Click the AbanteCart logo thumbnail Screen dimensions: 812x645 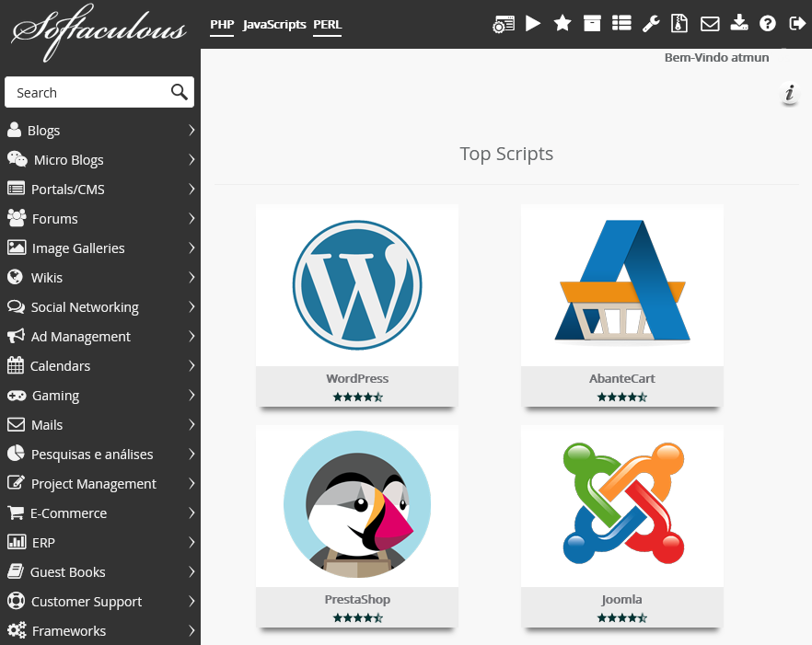point(622,282)
